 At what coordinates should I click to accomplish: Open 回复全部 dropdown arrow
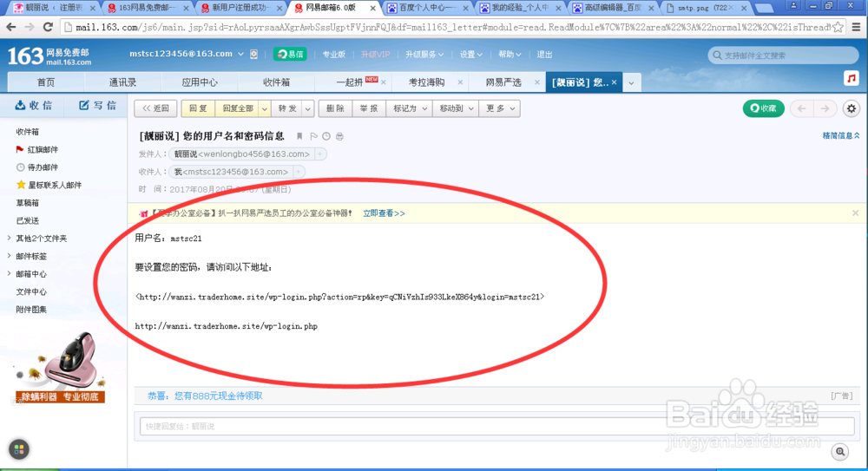pyautogui.click(x=265, y=108)
